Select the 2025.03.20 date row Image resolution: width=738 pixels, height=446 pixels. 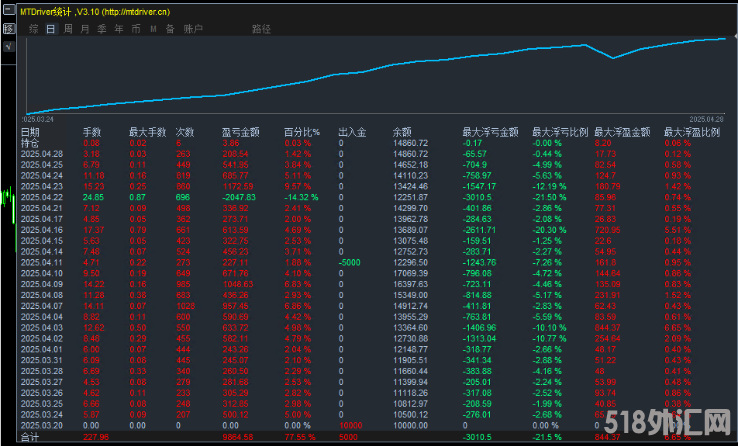(42, 425)
